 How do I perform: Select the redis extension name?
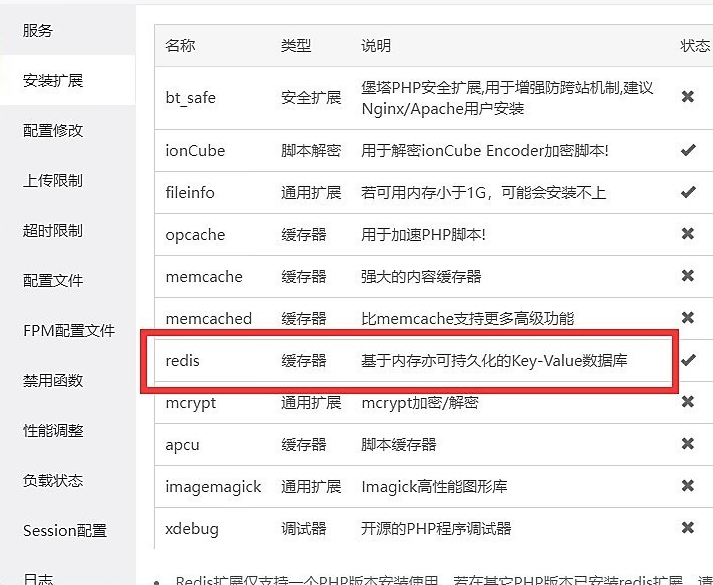(x=182, y=360)
